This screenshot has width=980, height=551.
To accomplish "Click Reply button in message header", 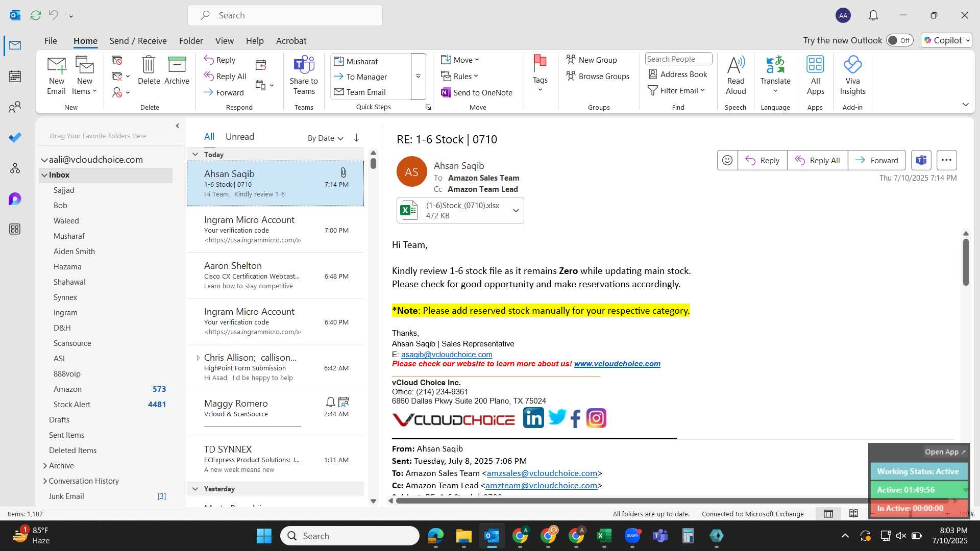I will click(x=762, y=160).
